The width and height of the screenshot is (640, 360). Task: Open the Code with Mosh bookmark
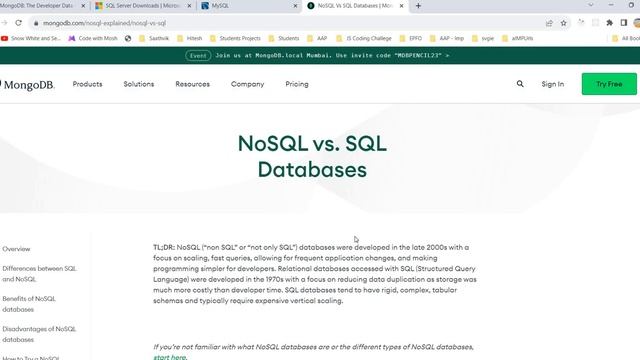point(93,38)
